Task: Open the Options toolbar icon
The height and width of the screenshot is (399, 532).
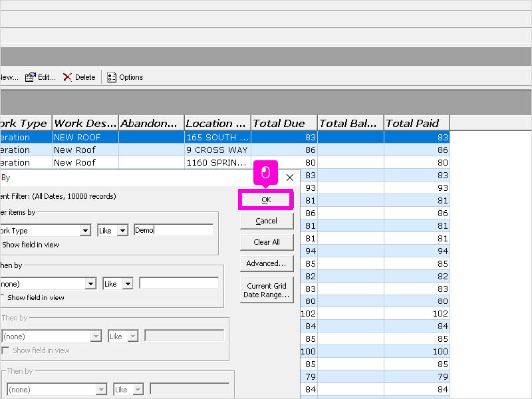Action: [112, 77]
